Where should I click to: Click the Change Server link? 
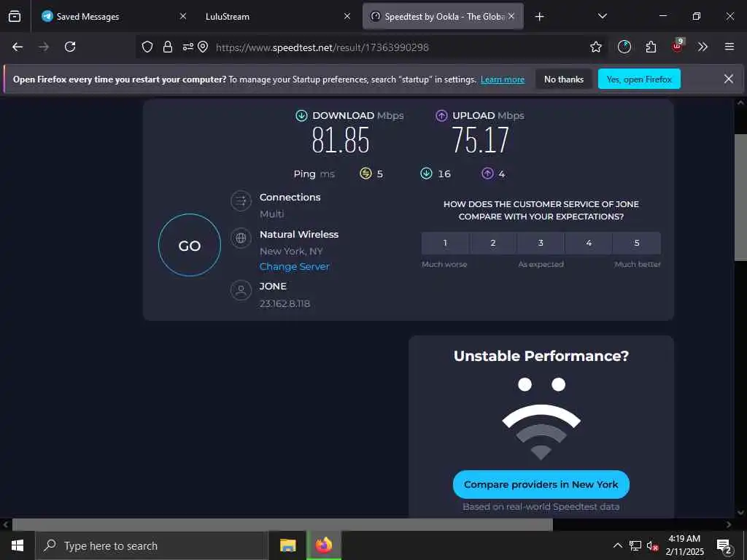[295, 267]
